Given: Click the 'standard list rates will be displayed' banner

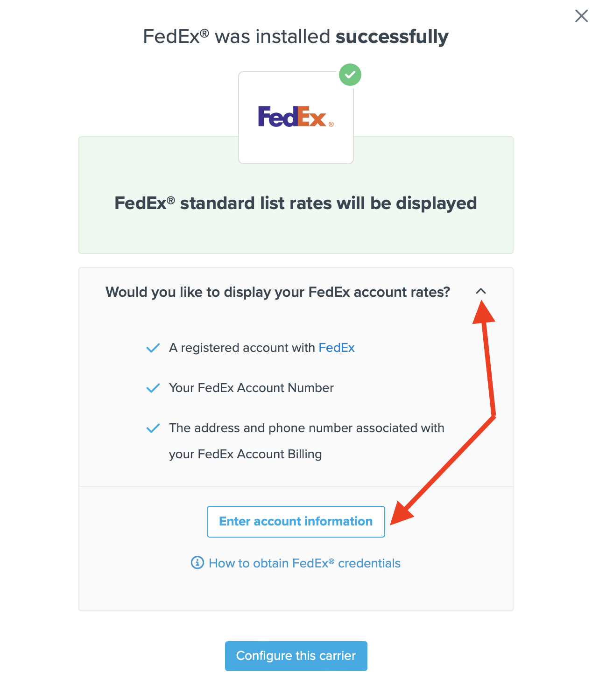Looking at the screenshot, I should click(x=296, y=203).
